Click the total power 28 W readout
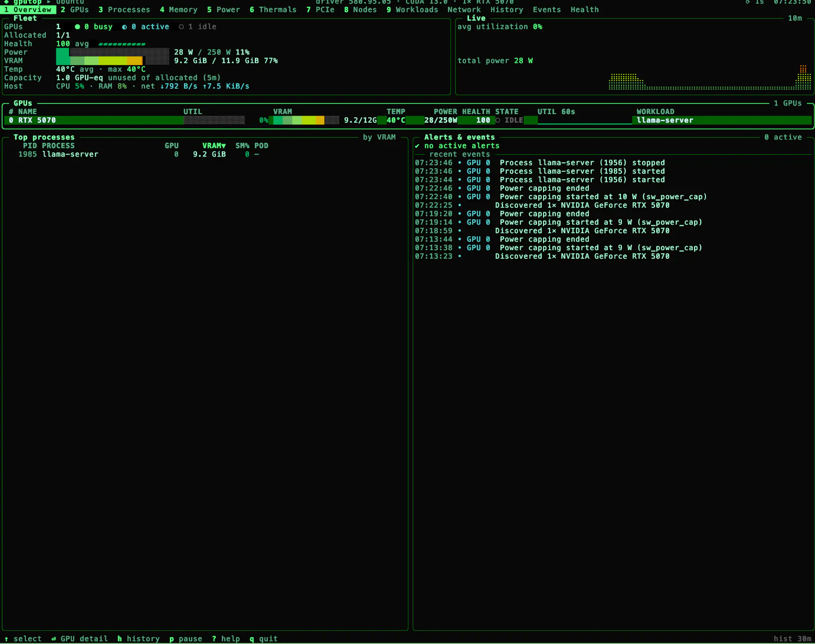This screenshot has height=644, width=815. coord(495,61)
